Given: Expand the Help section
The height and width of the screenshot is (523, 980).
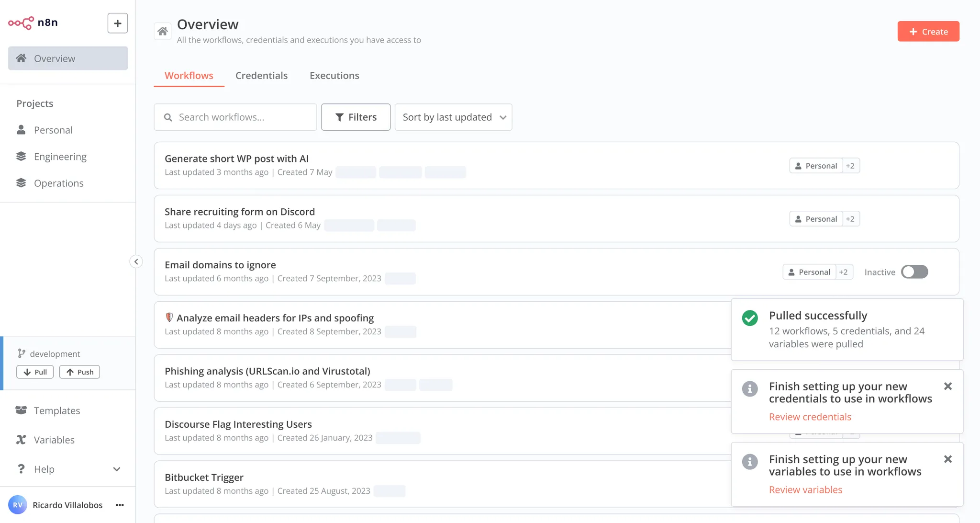Looking at the screenshot, I should tap(117, 469).
